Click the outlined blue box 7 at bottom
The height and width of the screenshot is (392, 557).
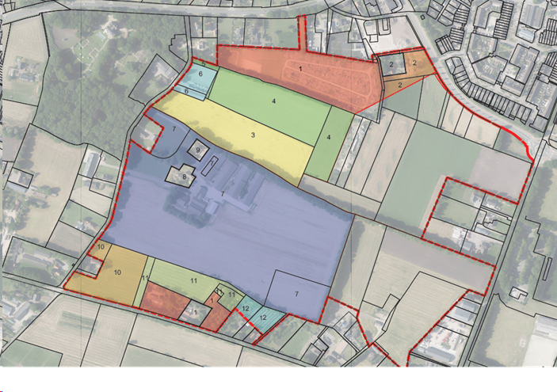[296, 293]
